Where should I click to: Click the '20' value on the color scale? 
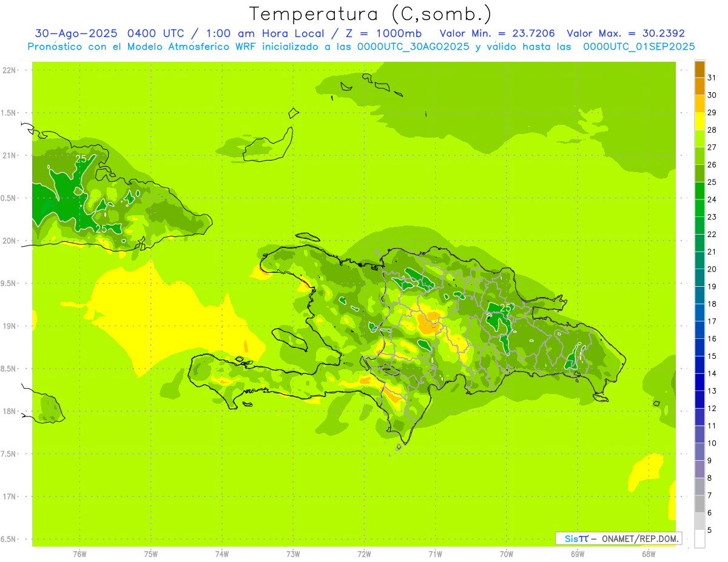pos(712,269)
